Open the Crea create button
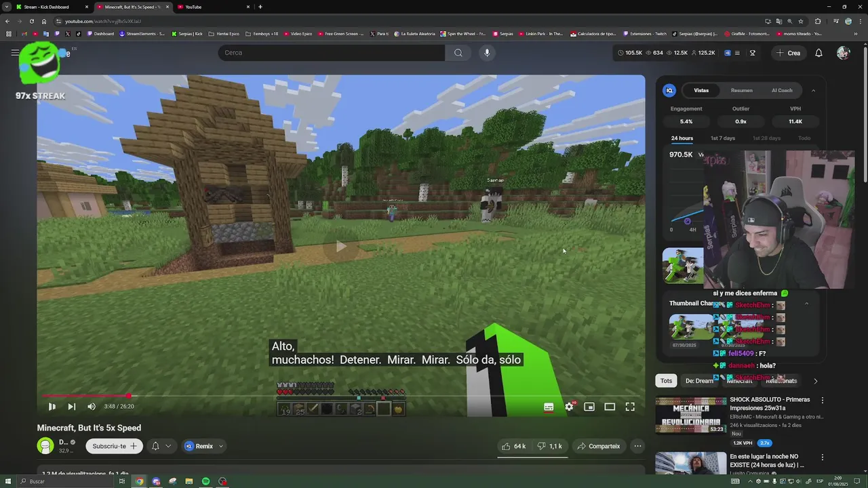868x488 pixels. [x=789, y=53]
